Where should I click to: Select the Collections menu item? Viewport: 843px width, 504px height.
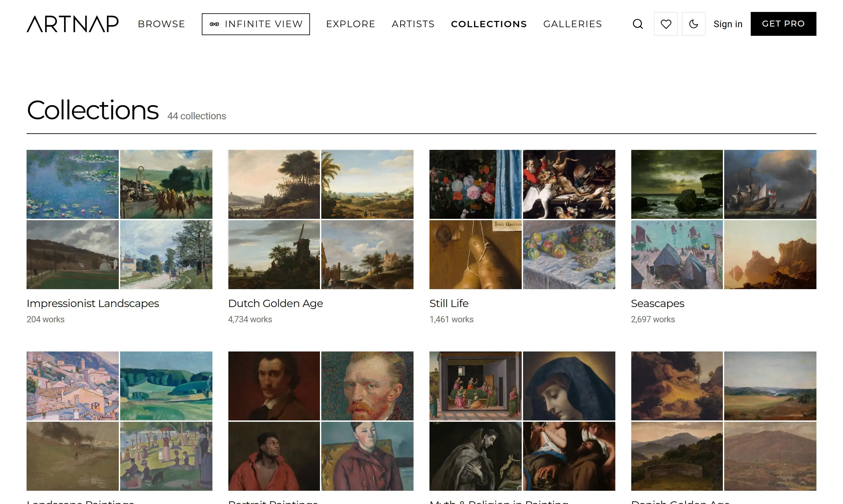[489, 24]
